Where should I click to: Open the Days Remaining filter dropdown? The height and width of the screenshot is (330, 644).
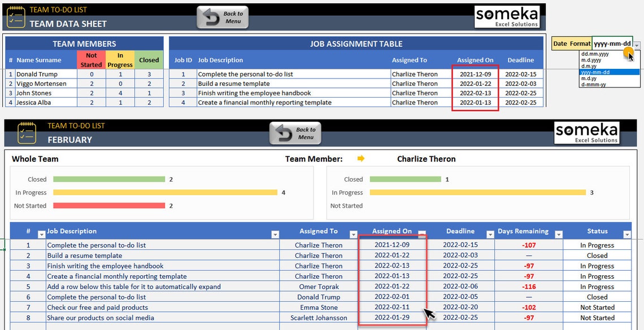coord(559,234)
